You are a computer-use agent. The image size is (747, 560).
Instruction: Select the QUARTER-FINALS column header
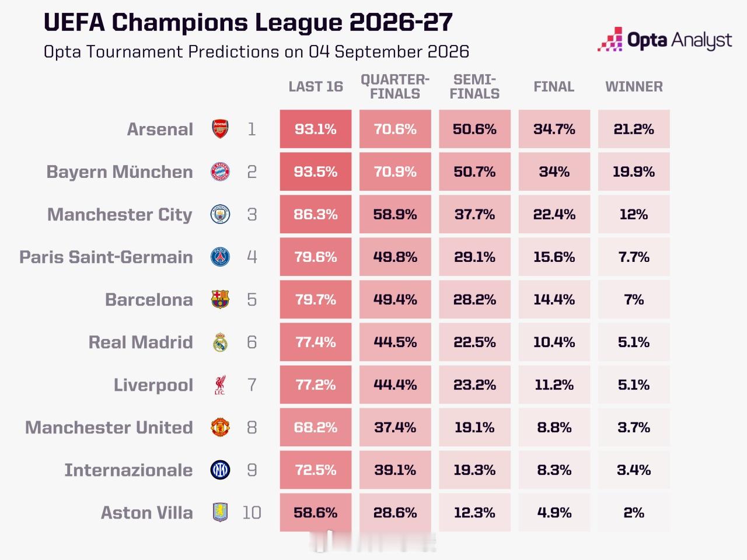[395, 86]
